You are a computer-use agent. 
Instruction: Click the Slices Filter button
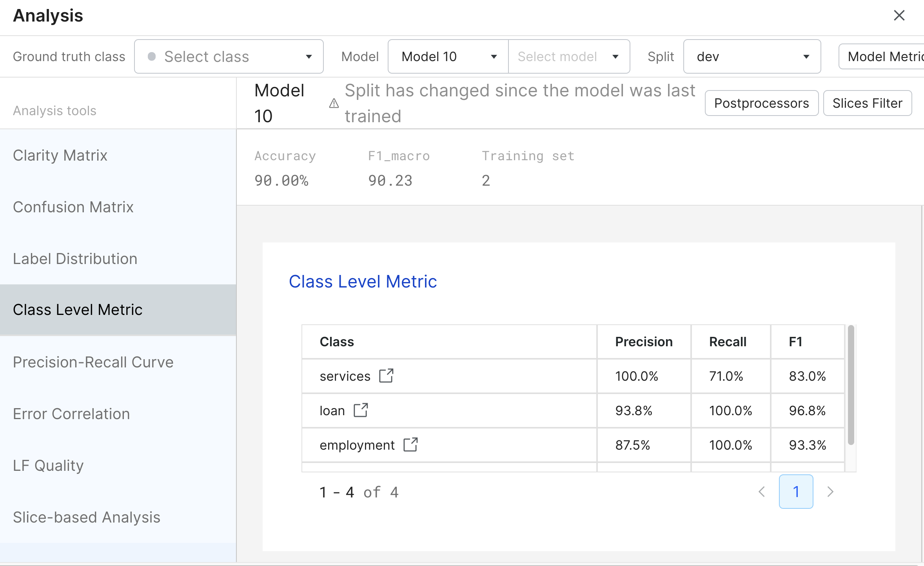coord(868,103)
